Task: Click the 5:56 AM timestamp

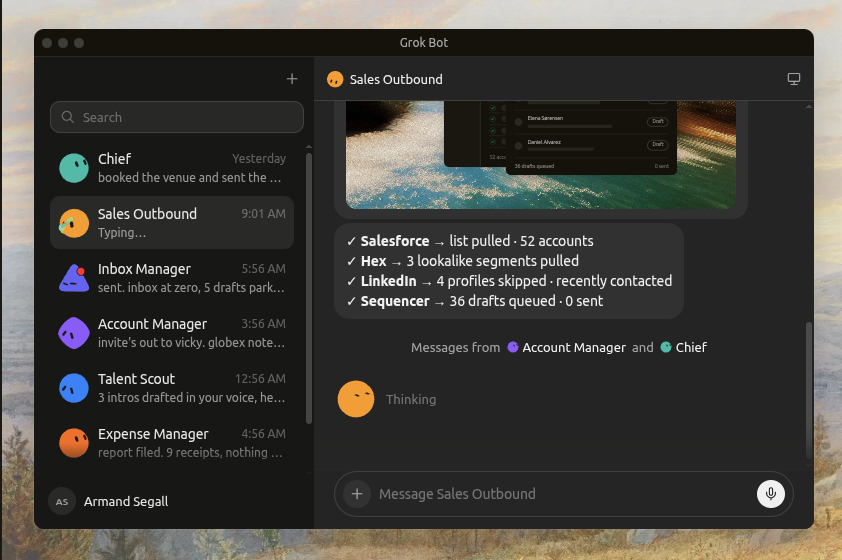Action: 263,268
